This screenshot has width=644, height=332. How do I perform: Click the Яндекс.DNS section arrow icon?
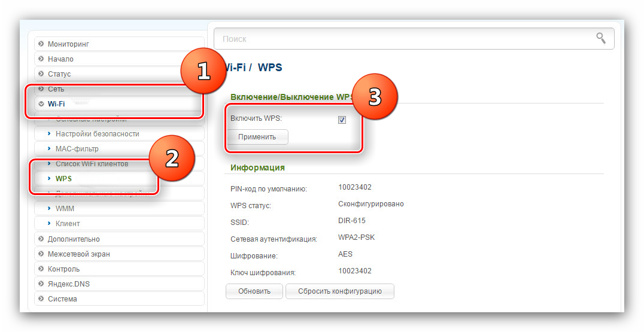41,284
